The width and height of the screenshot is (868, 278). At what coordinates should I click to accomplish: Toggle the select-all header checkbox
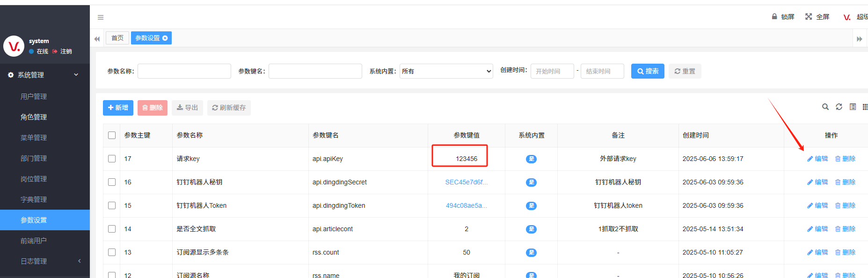112,135
